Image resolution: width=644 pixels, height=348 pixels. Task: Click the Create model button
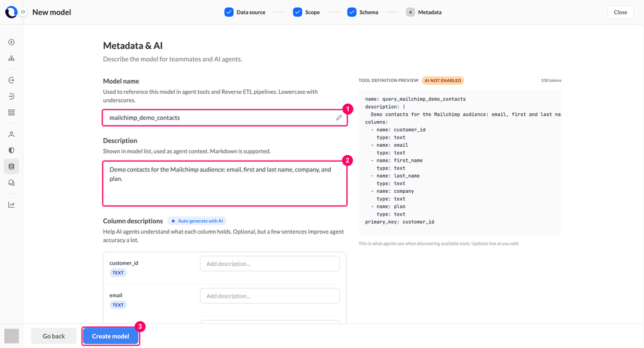(x=110, y=336)
